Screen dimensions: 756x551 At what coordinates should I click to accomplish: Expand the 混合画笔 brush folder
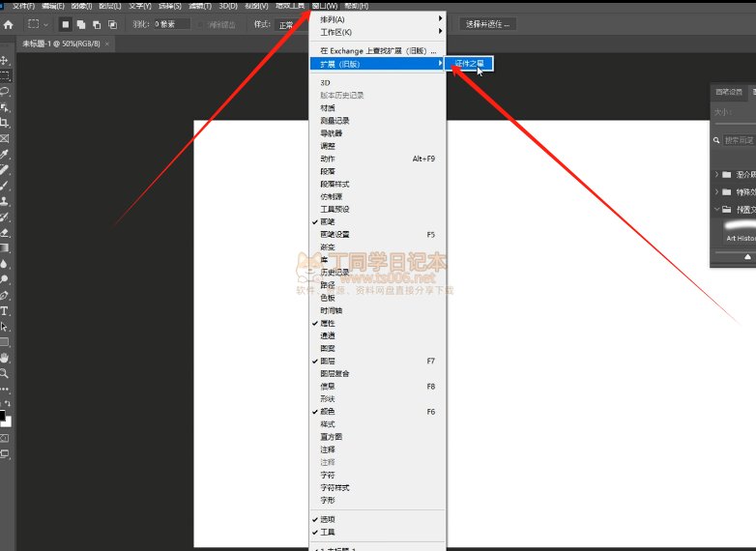717,175
